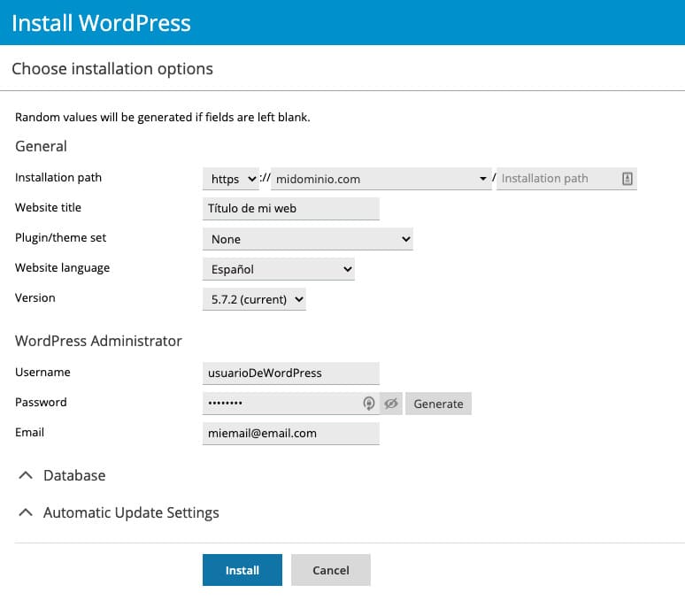
Task: Click the 'General' section heading
Action: 41,146
